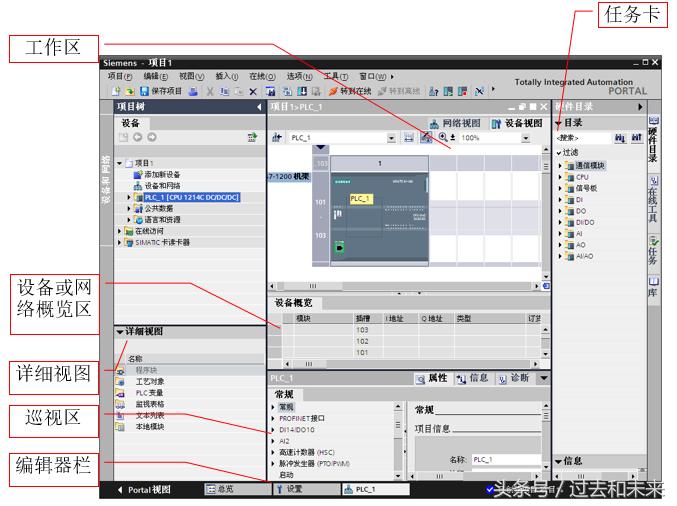The height and width of the screenshot is (506, 677).
Task: Switch to Portal 视图
Action: pyautogui.click(x=145, y=490)
